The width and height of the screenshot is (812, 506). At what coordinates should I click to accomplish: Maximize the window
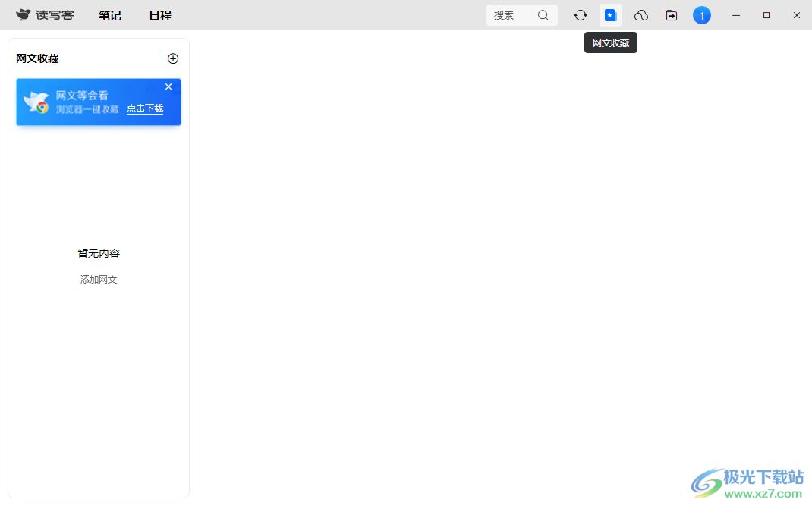coord(766,15)
